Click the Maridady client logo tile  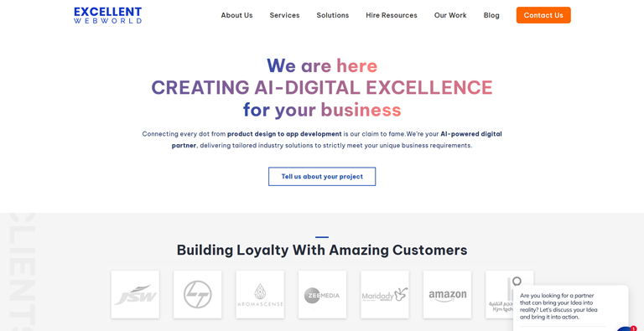click(x=385, y=294)
